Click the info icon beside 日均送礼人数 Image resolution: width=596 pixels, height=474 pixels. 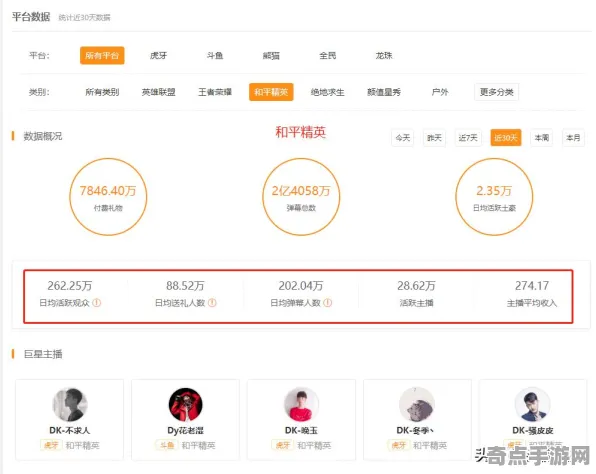(212, 303)
